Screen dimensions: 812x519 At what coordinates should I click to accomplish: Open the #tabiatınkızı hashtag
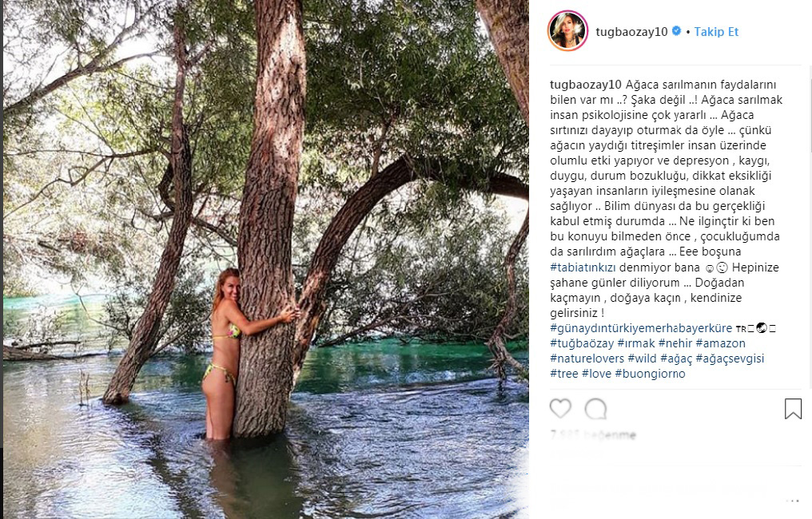coord(583,267)
